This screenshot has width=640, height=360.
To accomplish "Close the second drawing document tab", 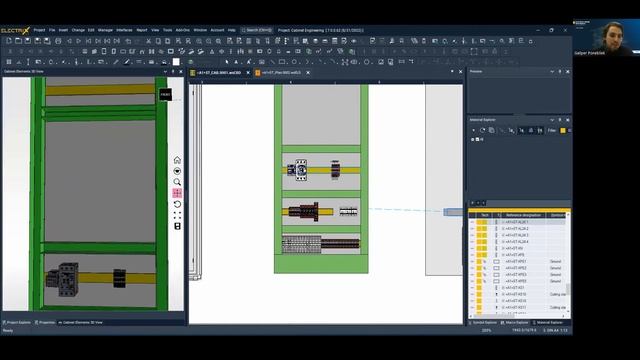I will tap(308, 73).
